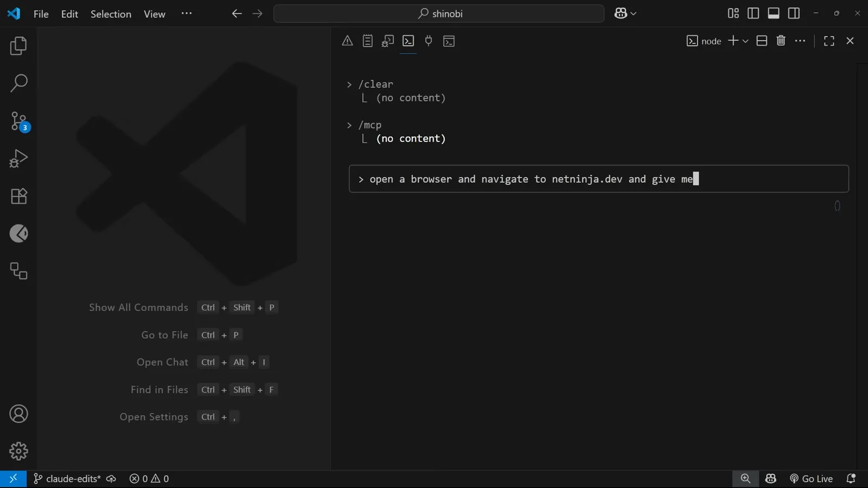Open notifications bell in status bar

[x=851, y=479]
